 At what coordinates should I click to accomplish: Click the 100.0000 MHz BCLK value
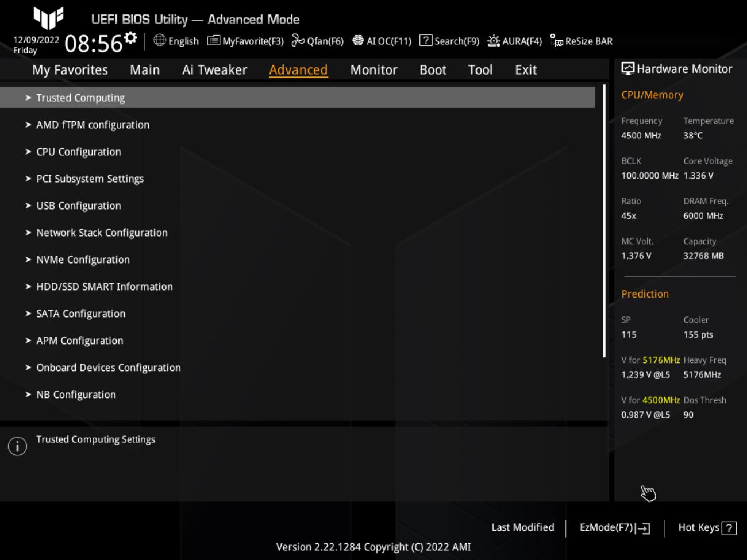tap(649, 176)
